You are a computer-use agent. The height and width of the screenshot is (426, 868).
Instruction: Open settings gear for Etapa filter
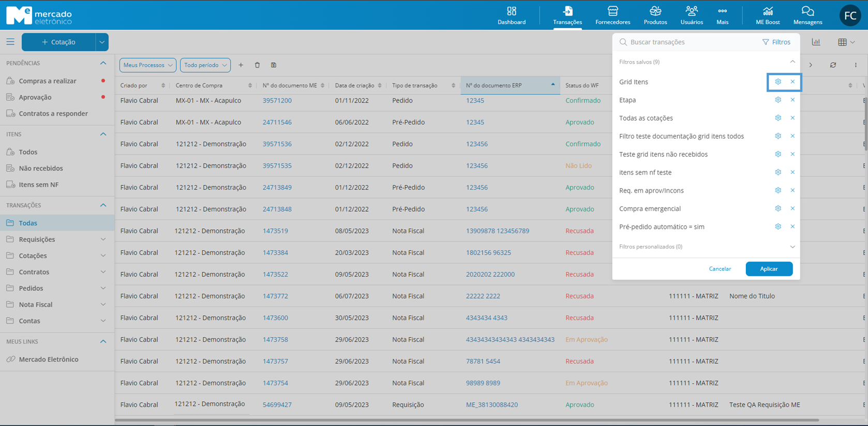pos(778,100)
